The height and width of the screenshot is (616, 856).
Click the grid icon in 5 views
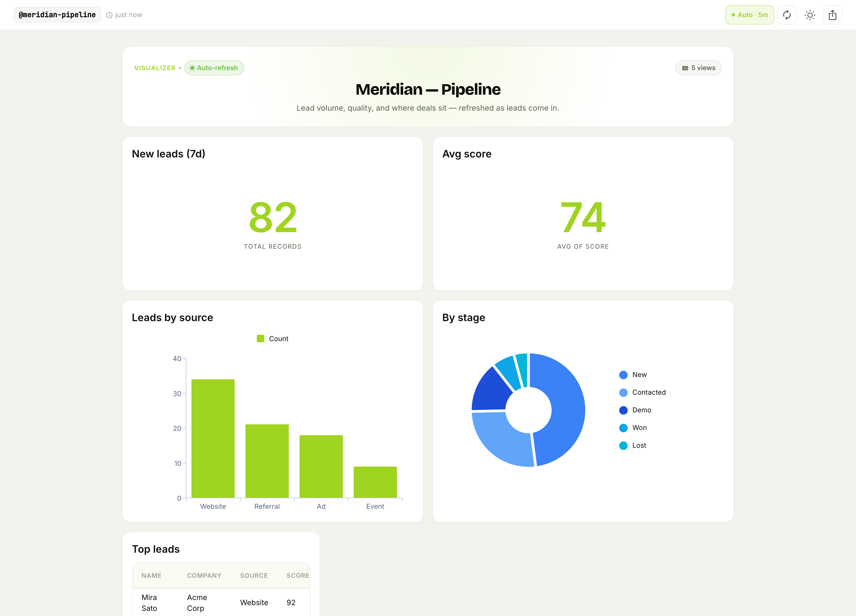[685, 68]
